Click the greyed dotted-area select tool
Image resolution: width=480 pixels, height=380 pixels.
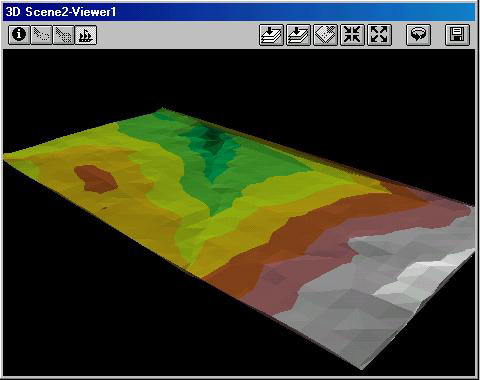coord(63,35)
